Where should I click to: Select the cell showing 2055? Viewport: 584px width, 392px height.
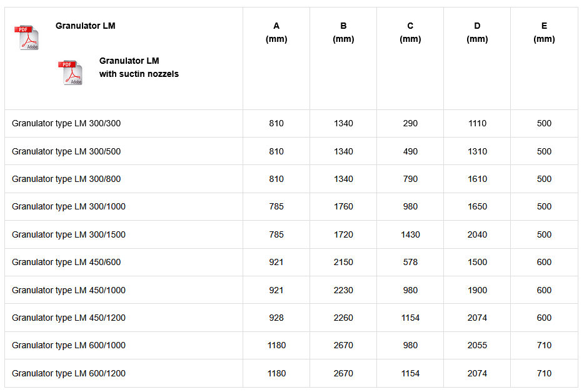477,345
